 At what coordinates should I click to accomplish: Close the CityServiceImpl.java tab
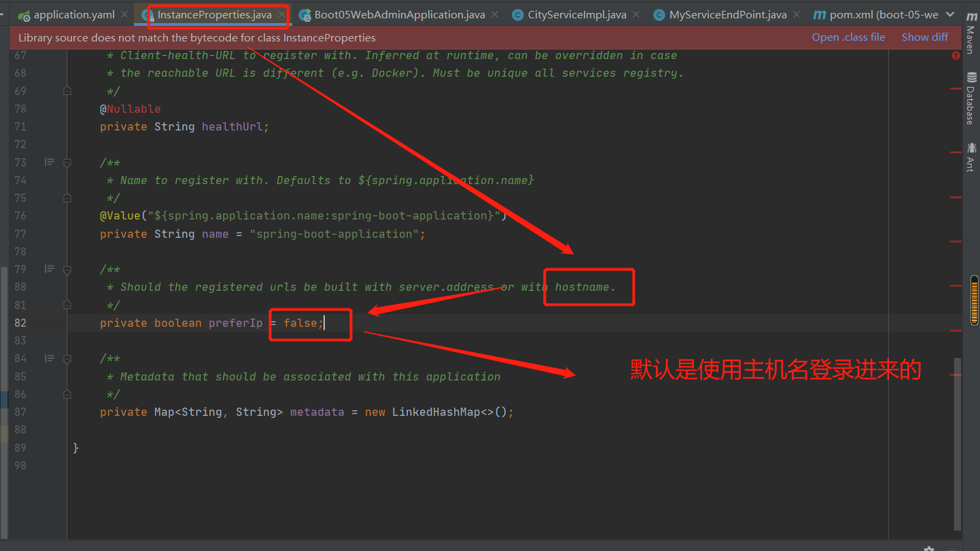tap(635, 14)
